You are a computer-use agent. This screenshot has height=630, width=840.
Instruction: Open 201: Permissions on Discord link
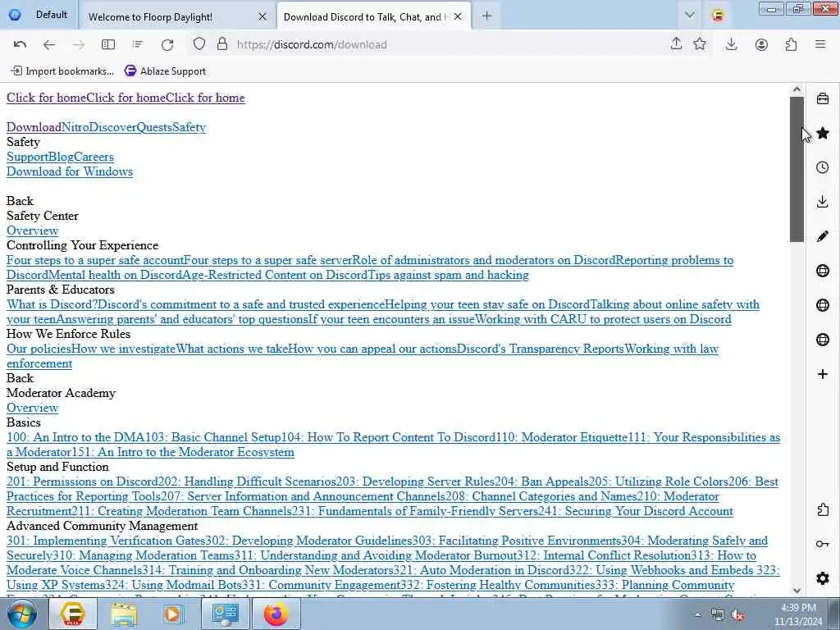(x=82, y=482)
